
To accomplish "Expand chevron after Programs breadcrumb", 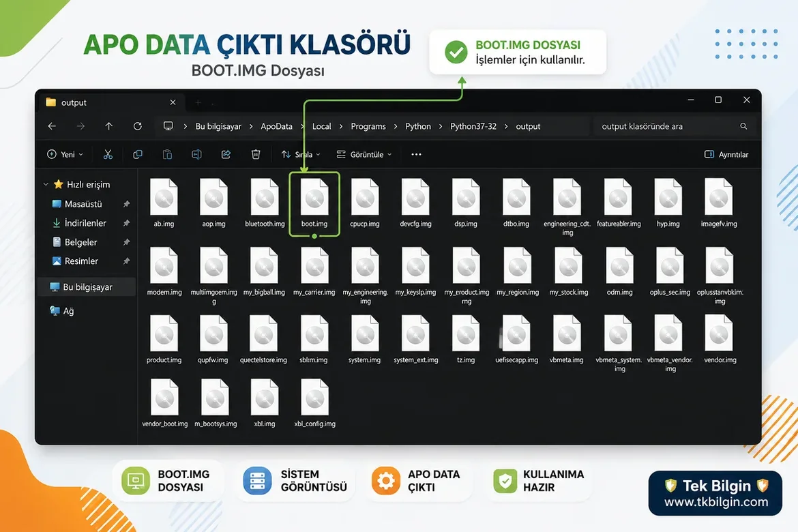I will 396,126.
